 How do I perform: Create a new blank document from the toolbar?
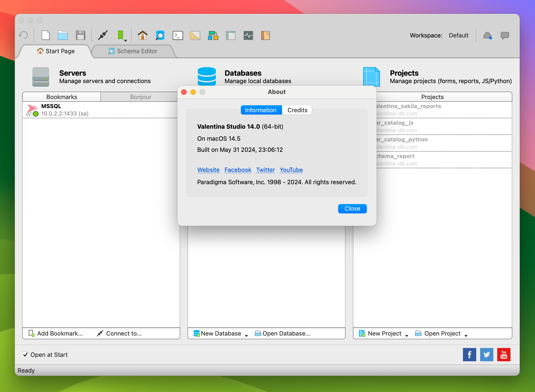[46, 35]
